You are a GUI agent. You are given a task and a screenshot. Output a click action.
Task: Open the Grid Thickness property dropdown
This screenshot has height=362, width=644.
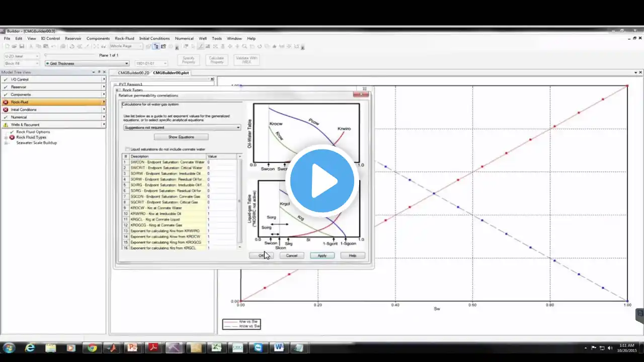[x=88, y=63]
